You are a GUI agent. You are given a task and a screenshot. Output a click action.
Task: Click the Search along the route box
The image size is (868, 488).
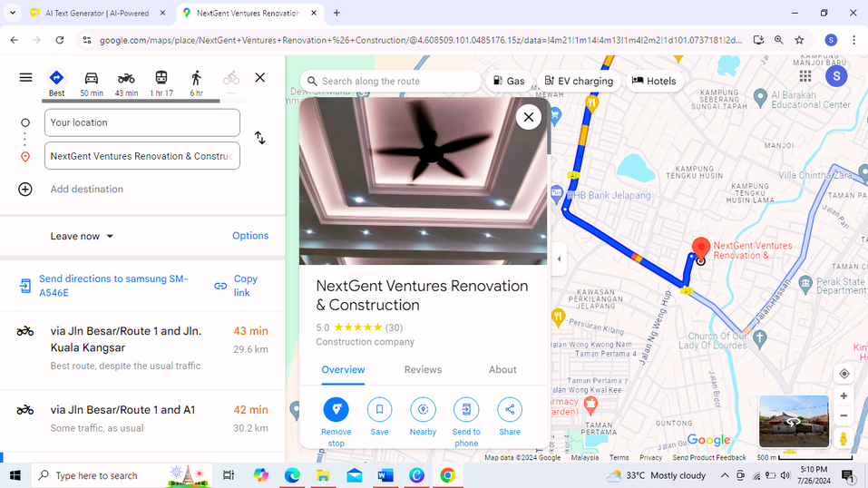click(x=390, y=81)
